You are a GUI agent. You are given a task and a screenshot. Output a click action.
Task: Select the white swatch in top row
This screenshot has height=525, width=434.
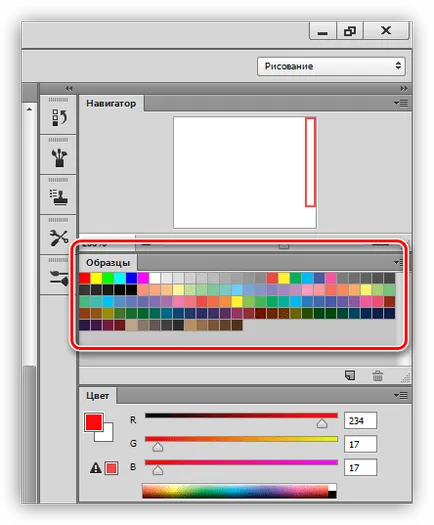[x=155, y=278]
